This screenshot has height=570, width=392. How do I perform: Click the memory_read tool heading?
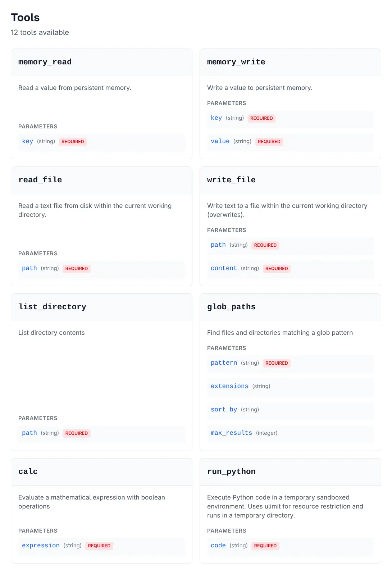45,62
